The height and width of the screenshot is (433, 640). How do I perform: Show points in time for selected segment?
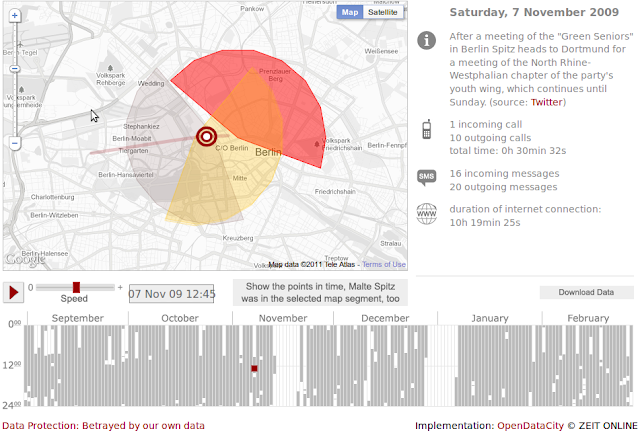tap(320, 293)
